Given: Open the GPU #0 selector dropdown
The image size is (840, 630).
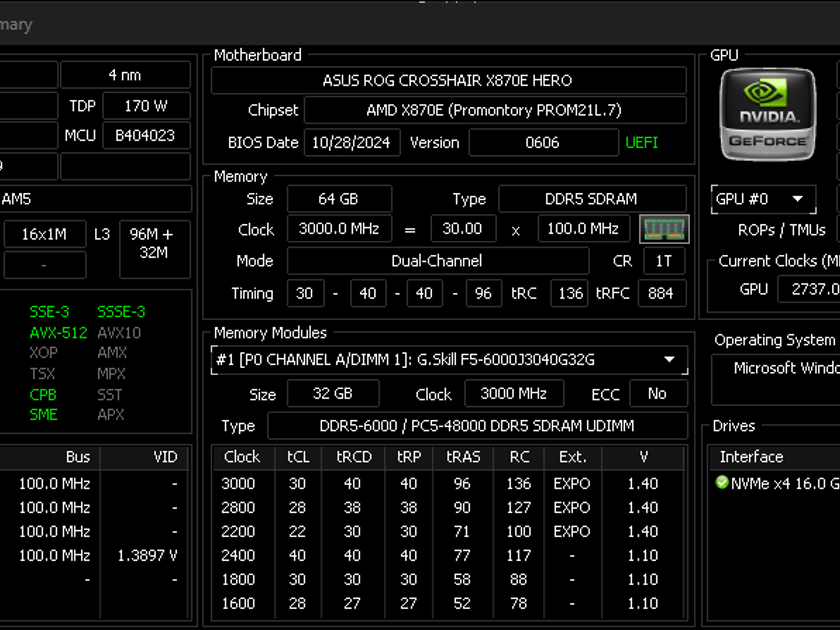Looking at the screenshot, I should (763, 199).
